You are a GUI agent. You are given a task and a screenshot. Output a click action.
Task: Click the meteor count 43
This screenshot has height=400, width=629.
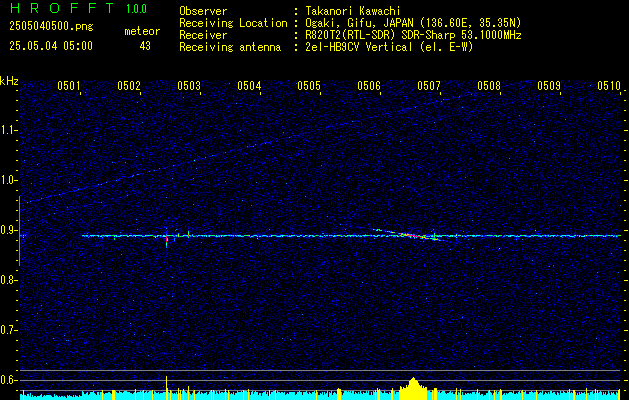145,46
